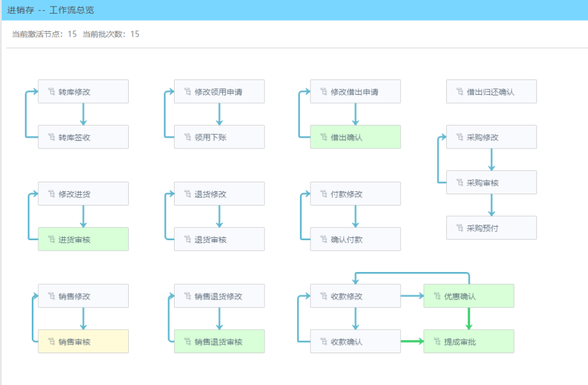Click the 当前批次数：15 status text
Viewport: 588px width, 385px height.
(111, 34)
